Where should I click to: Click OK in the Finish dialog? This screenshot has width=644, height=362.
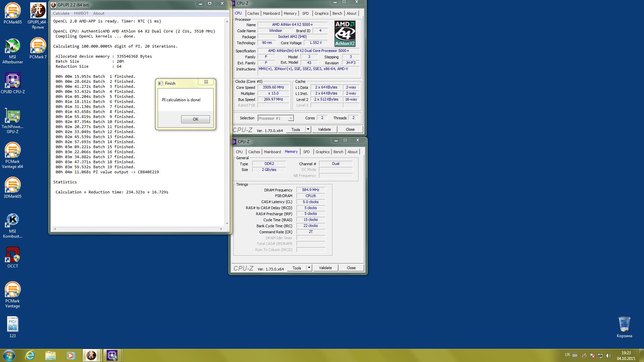pos(196,119)
